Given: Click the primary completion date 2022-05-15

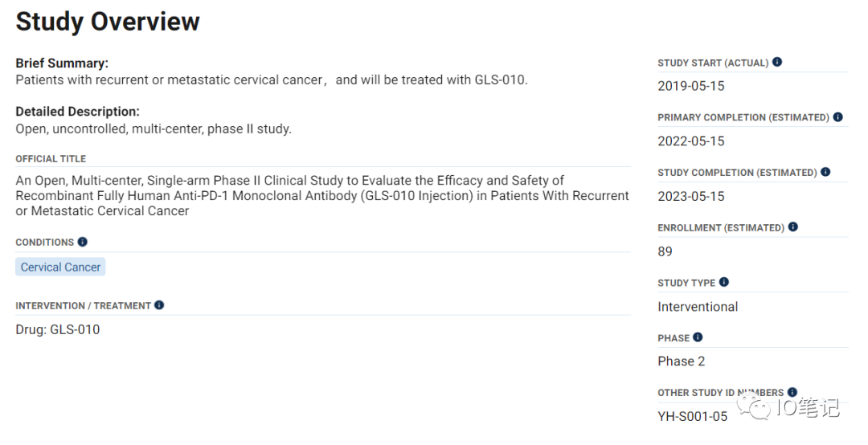Looking at the screenshot, I should tap(691, 141).
